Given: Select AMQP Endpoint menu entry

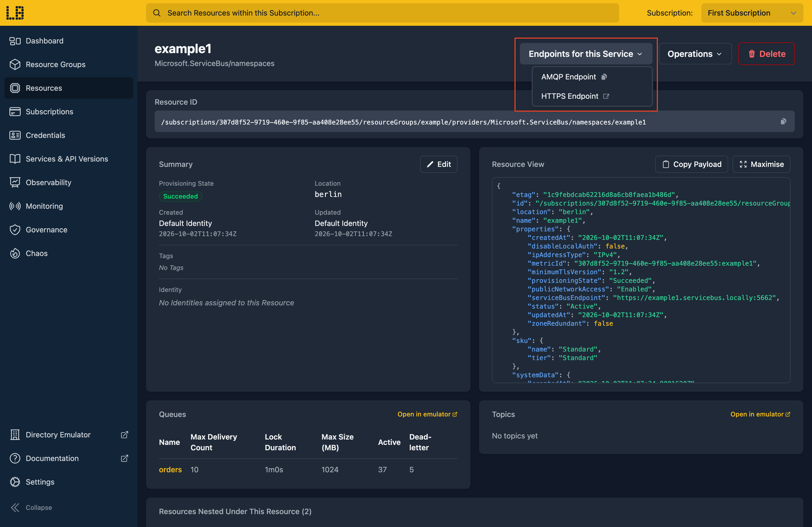Looking at the screenshot, I should pyautogui.click(x=592, y=77).
